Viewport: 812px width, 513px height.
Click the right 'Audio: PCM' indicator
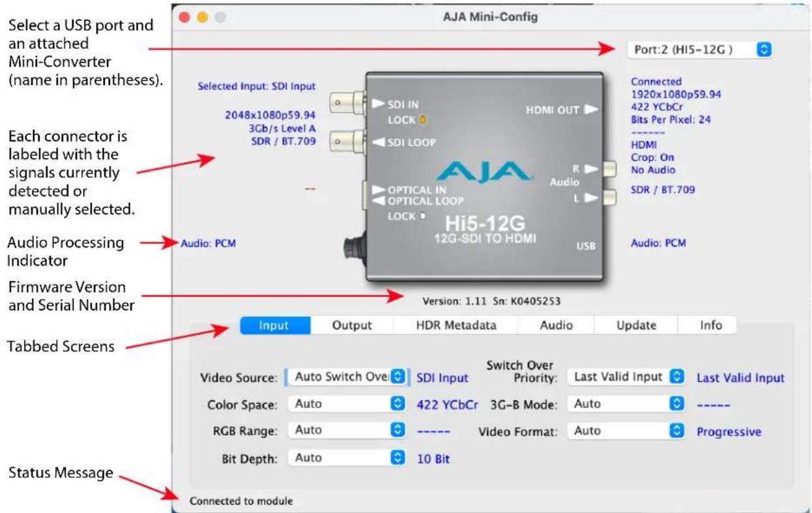(x=658, y=243)
